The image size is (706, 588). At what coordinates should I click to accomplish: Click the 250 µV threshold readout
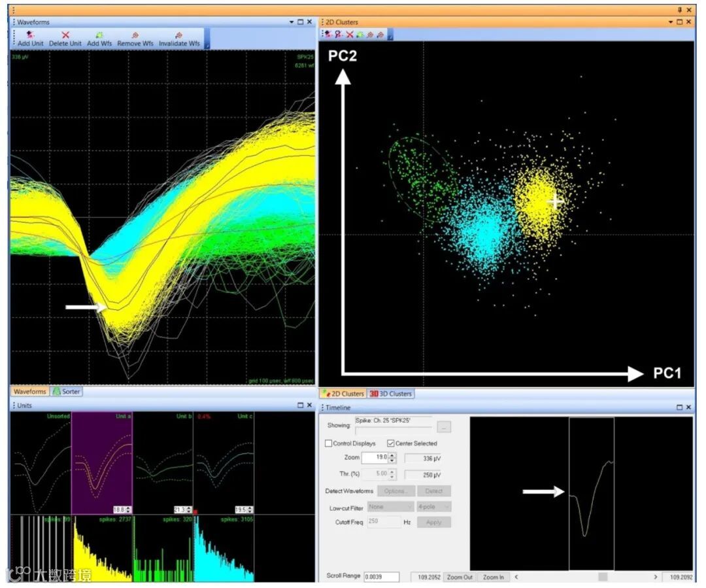[x=423, y=475]
